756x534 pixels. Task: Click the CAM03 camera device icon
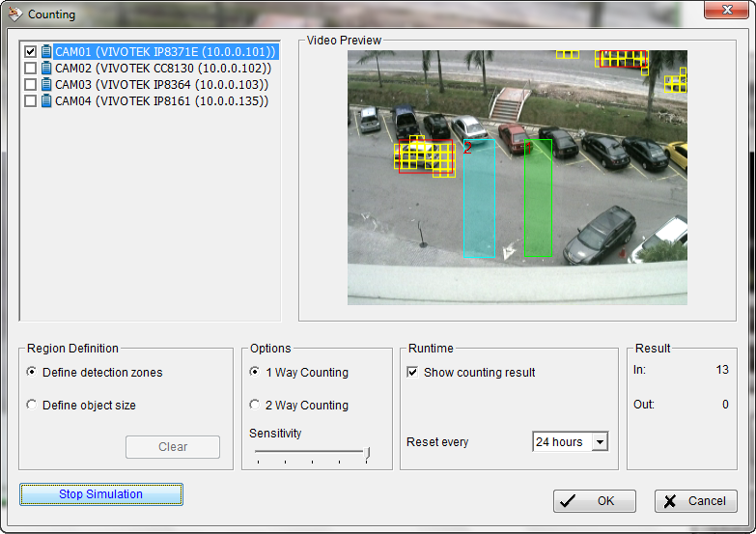[x=46, y=84]
